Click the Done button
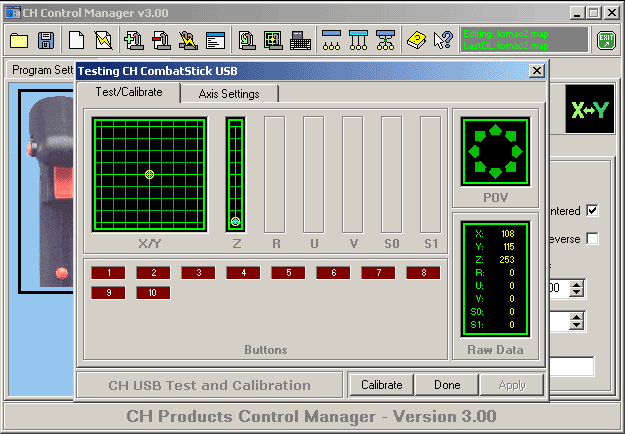 click(447, 385)
